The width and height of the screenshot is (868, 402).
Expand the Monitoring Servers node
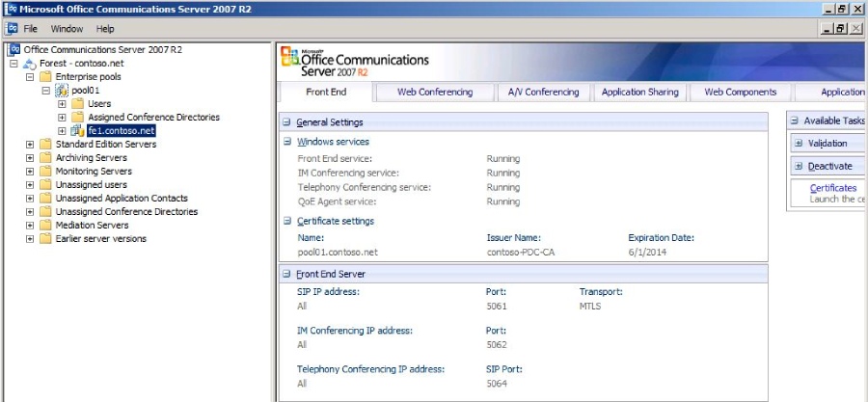pos(30,172)
